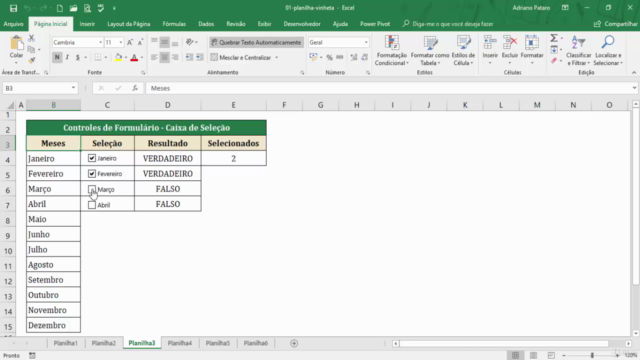This screenshot has width=640, height=360.
Task: Open Sort & Filter (Classificar e Filtrar)
Action: [x=578, y=51]
